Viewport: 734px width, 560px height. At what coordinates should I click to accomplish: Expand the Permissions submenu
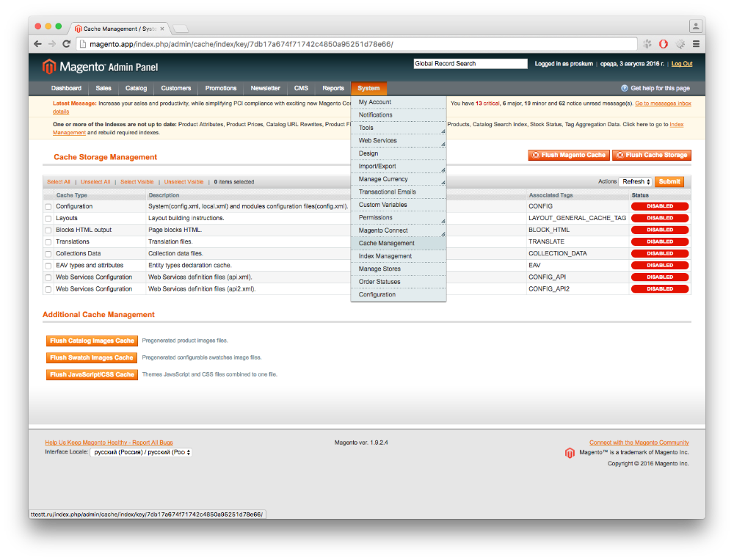tap(399, 218)
